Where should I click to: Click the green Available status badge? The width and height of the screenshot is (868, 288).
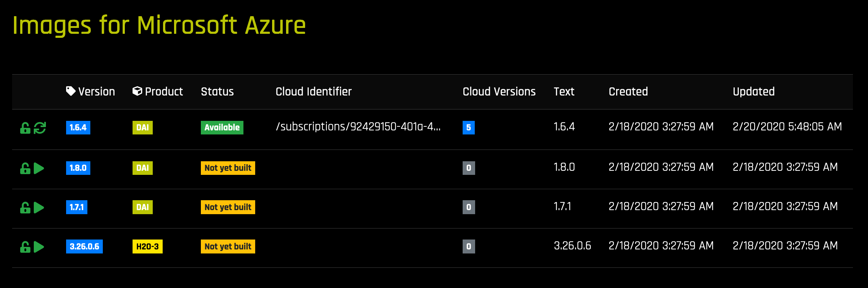[x=222, y=127]
